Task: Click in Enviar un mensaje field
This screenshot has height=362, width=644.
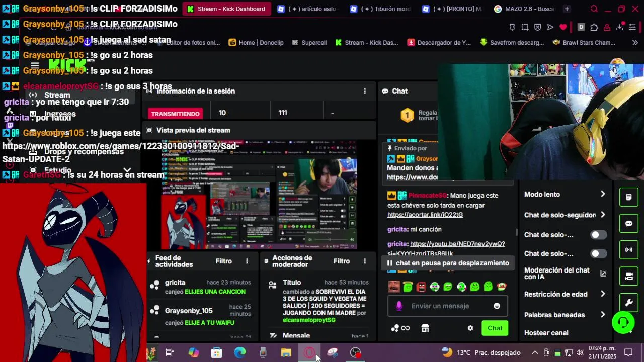Action: coord(447,306)
